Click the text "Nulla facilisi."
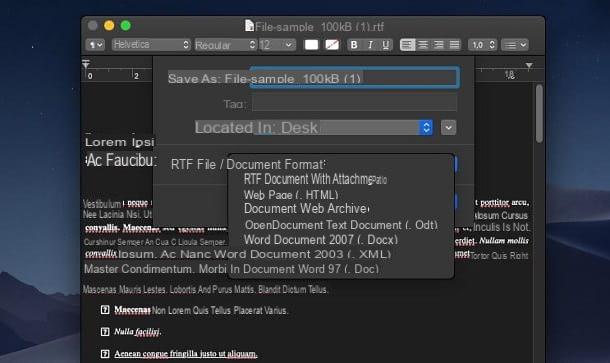 point(138,332)
